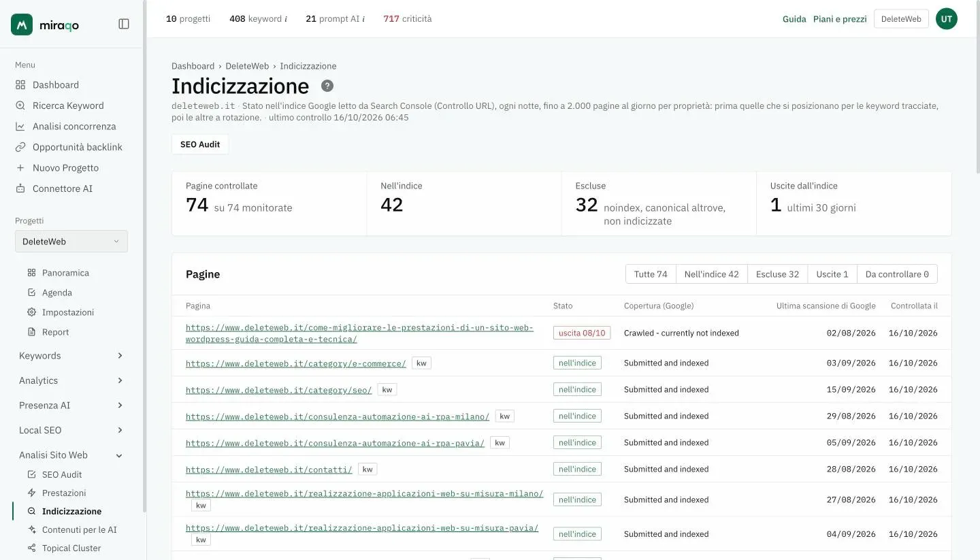The image size is (980, 560).
Task: Click the Connettore AI robot icon
Action: 20,188
